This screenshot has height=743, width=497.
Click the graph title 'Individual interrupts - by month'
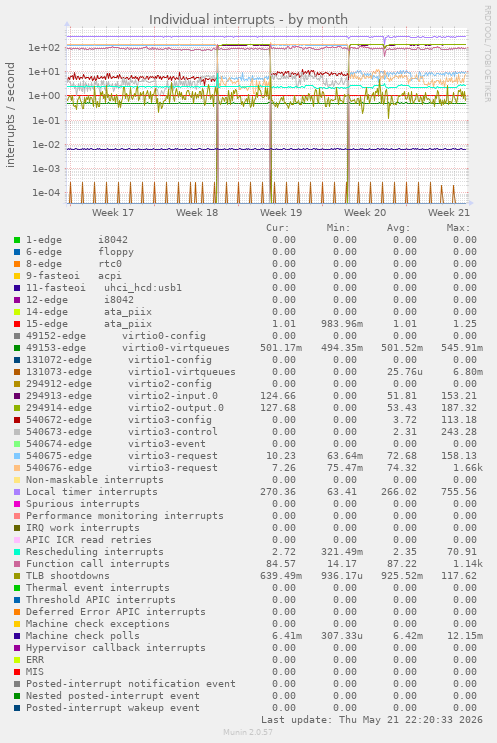tap(248, 19)
